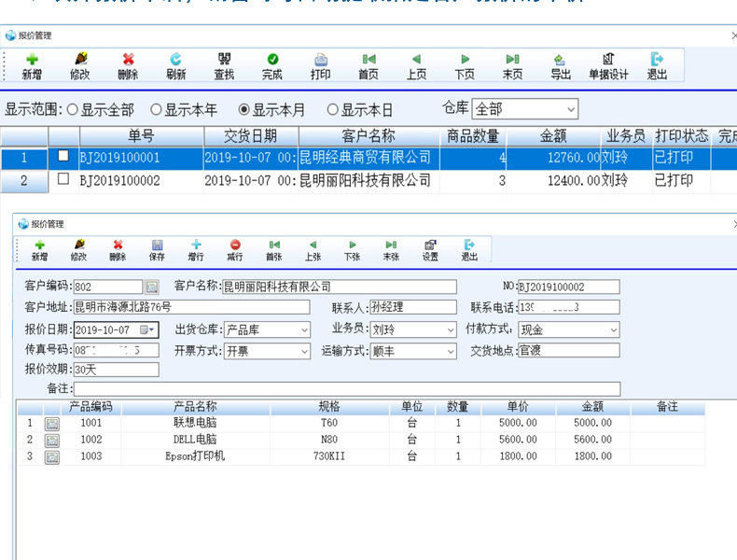Click row header number 2 in upper list
The width and height of the screenshot is (737, 560).
tap(24, 181)
